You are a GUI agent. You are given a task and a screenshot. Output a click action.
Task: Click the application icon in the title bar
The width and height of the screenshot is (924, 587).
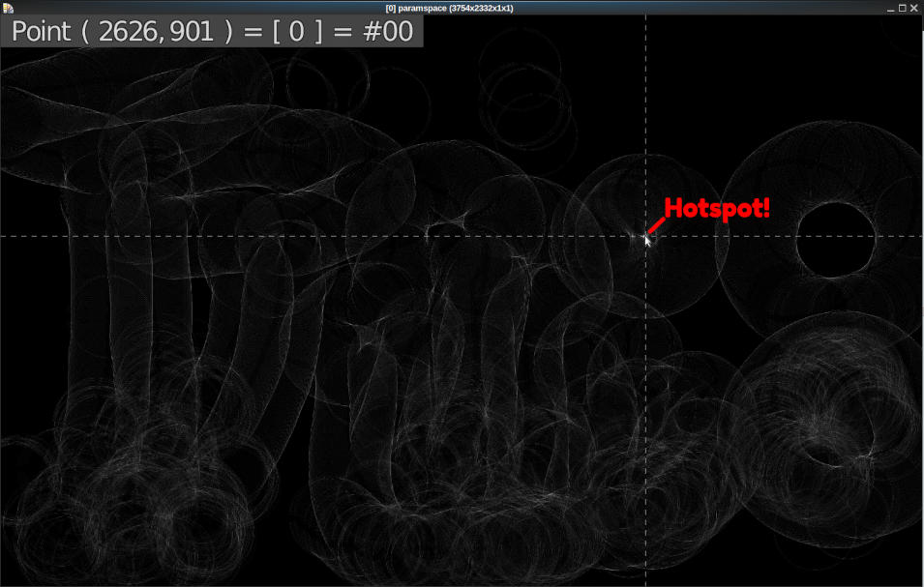(8, 8)
